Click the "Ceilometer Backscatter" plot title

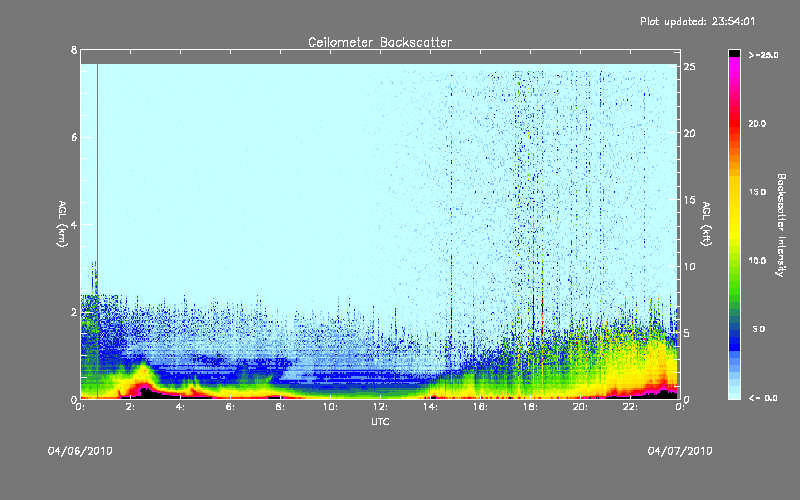[x=380, y=42]
